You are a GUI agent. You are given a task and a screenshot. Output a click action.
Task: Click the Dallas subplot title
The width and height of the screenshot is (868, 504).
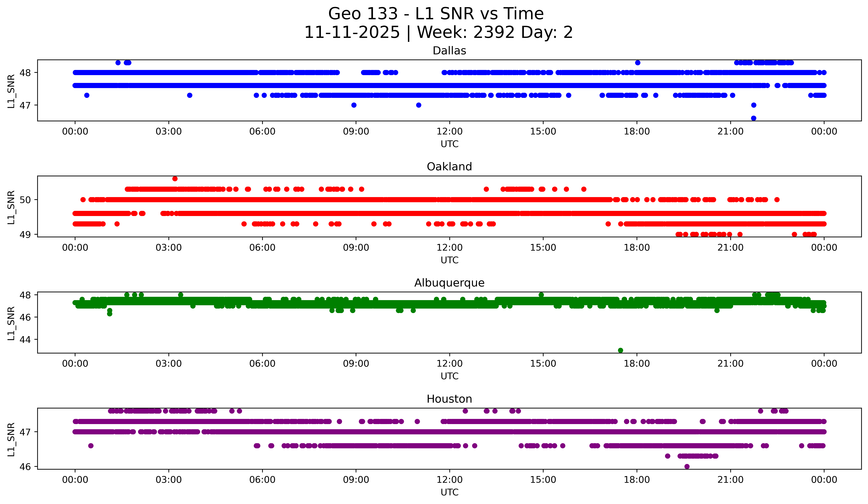pos(449,51)
